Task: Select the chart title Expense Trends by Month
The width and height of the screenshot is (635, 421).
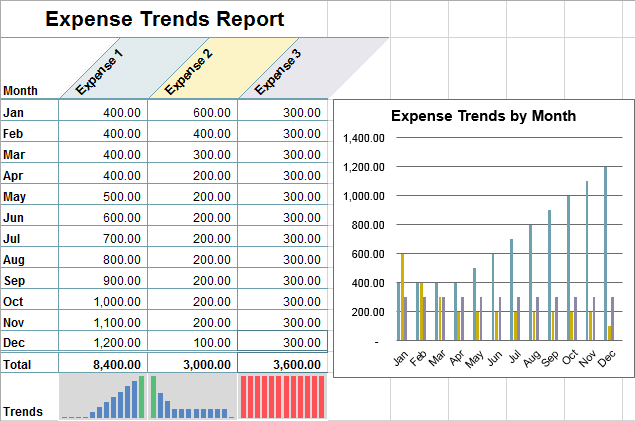Action: 483,116
